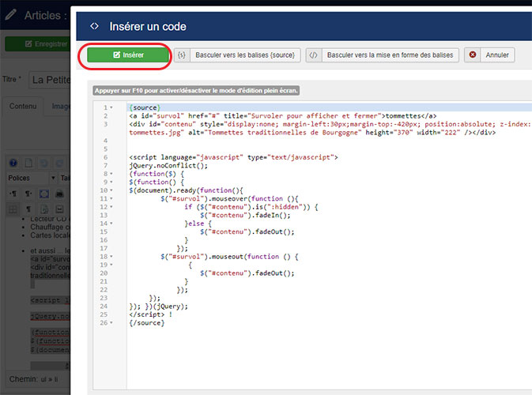Click the print icon in editor toolbar
532x395 pixels.
click(59, 194)
